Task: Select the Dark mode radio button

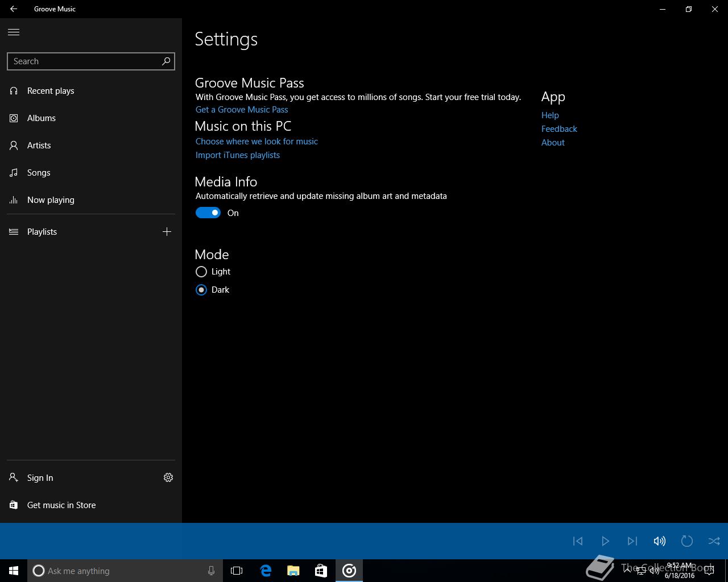Action: pos(201,290)
